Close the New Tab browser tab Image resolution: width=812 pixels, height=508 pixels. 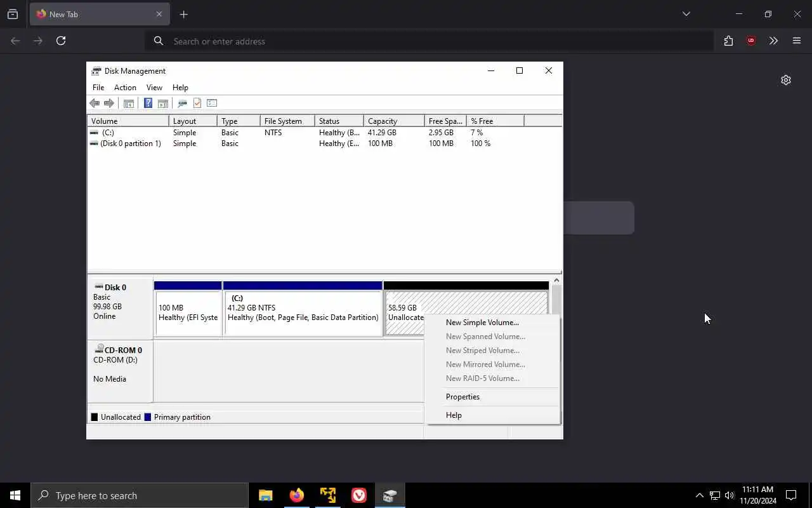point(159,14)
